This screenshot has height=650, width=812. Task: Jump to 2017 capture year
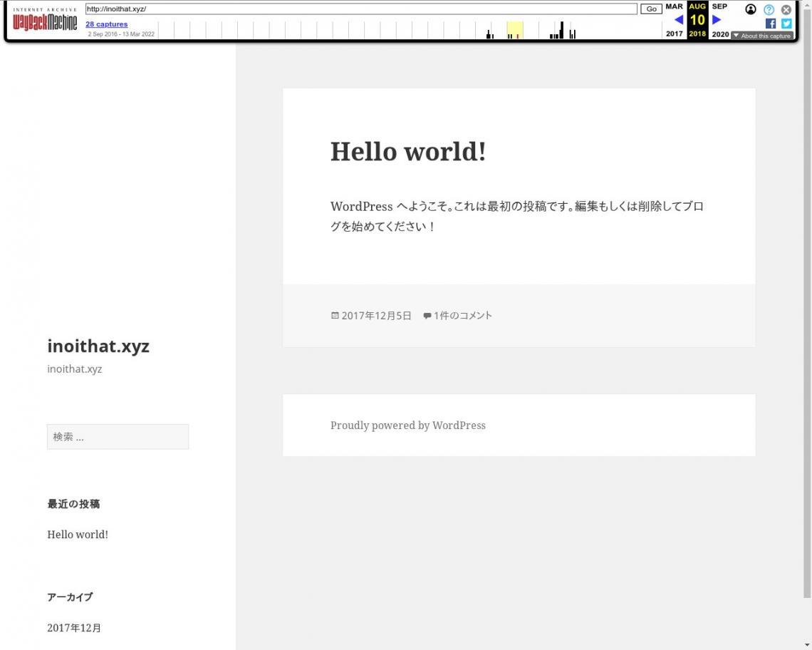point(674,33)
